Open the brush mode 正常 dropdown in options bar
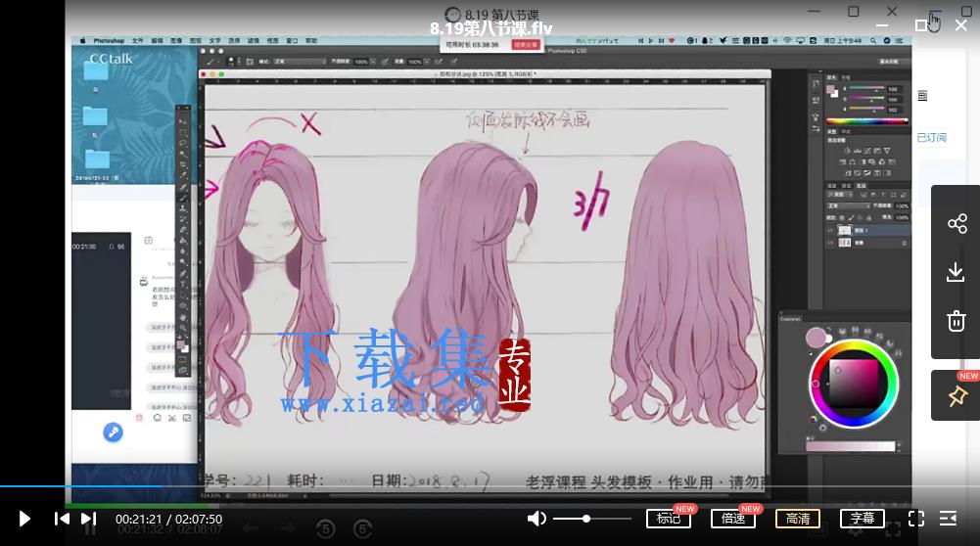This screenshot has height=546, width=980. (300, 62)
